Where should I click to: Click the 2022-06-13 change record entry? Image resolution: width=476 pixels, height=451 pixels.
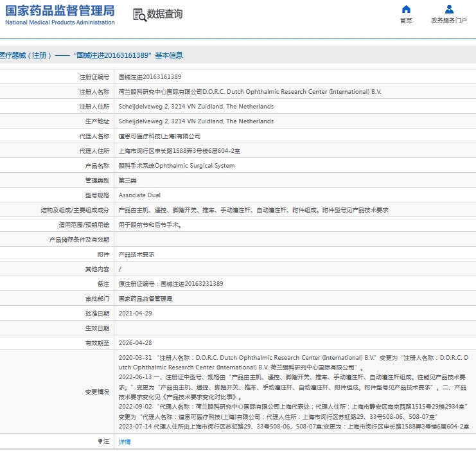pyautogui.click(x=293, y=387)
